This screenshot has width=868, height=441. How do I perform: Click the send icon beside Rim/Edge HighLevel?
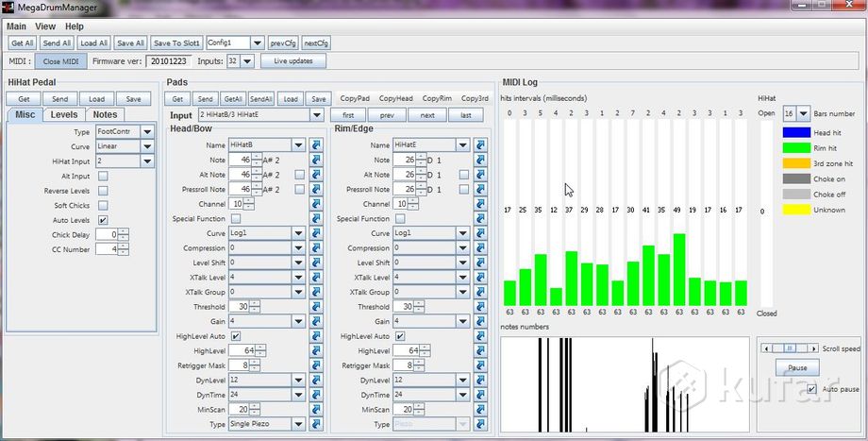480,350
